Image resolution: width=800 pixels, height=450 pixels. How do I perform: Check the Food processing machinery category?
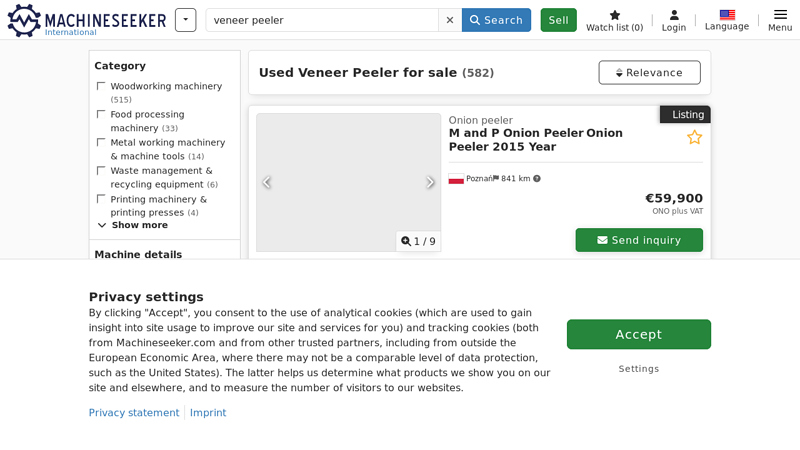click(101, 115)
